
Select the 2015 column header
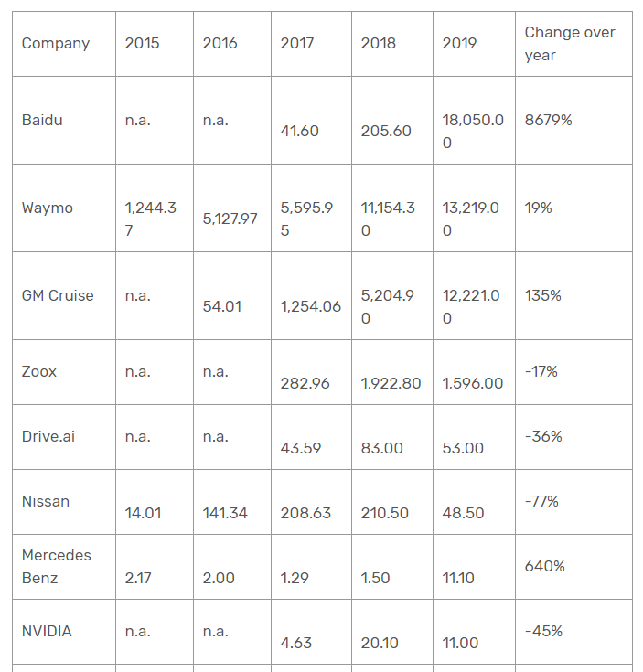coord(142,43)
